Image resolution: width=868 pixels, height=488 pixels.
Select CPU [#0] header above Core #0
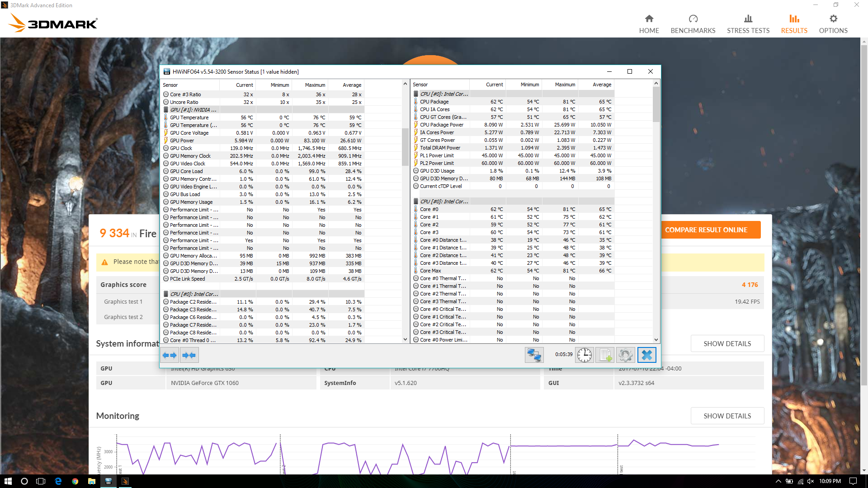[513, 202]
